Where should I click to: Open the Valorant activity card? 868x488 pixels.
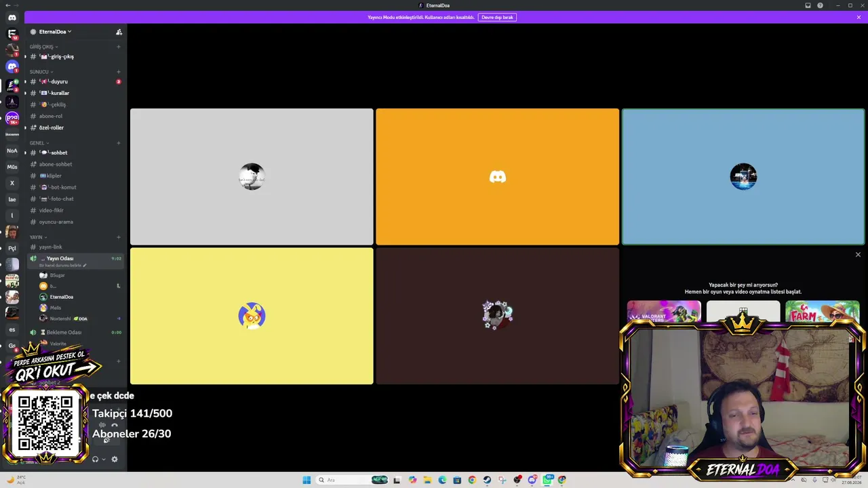664,312
